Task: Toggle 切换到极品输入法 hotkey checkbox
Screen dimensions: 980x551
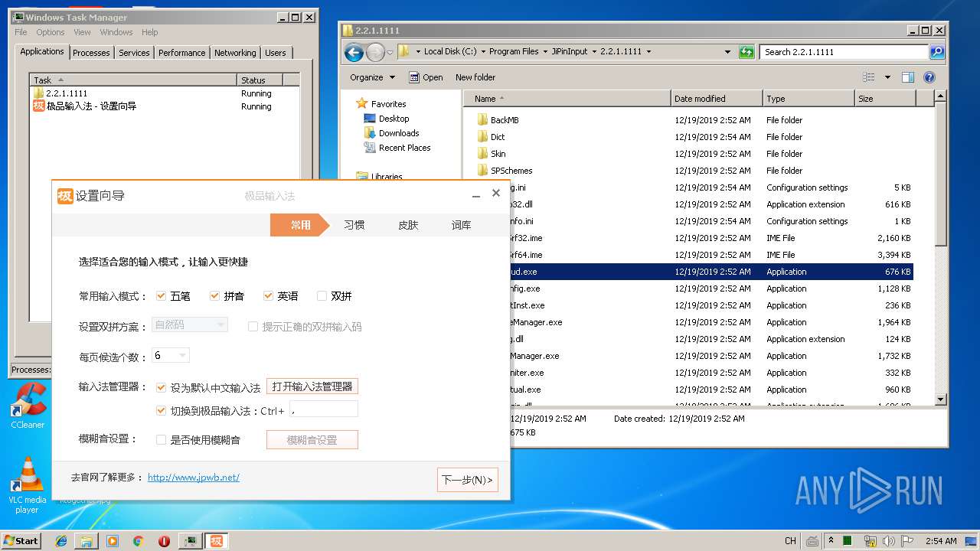Action: point(161,411)
